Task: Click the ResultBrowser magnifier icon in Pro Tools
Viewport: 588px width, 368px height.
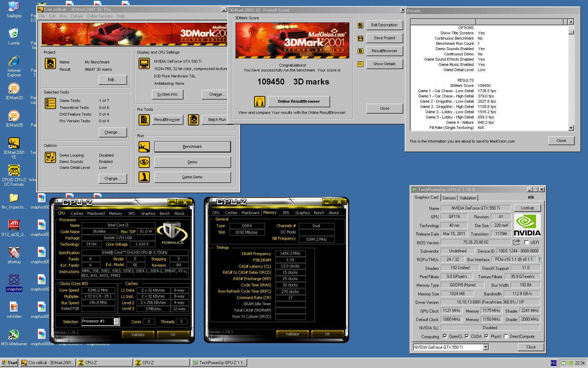Action: click(x=144, y=120)
